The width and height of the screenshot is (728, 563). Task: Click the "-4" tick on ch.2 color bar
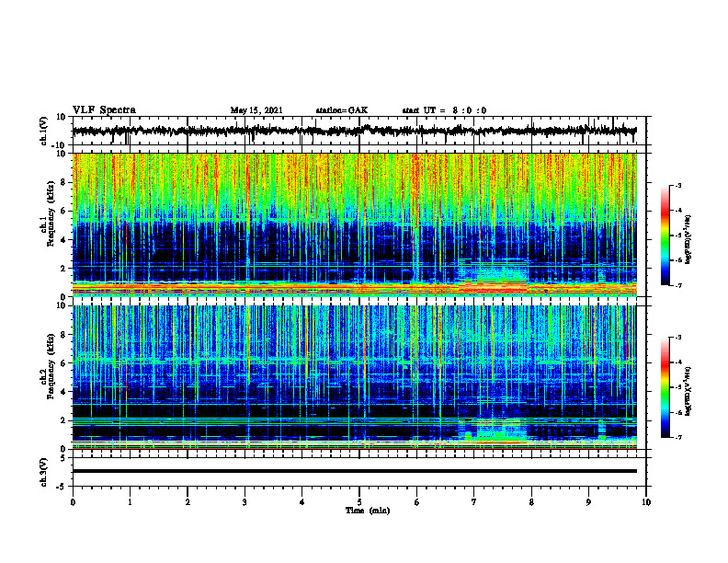pyautogui.click(x=678, y=362)
